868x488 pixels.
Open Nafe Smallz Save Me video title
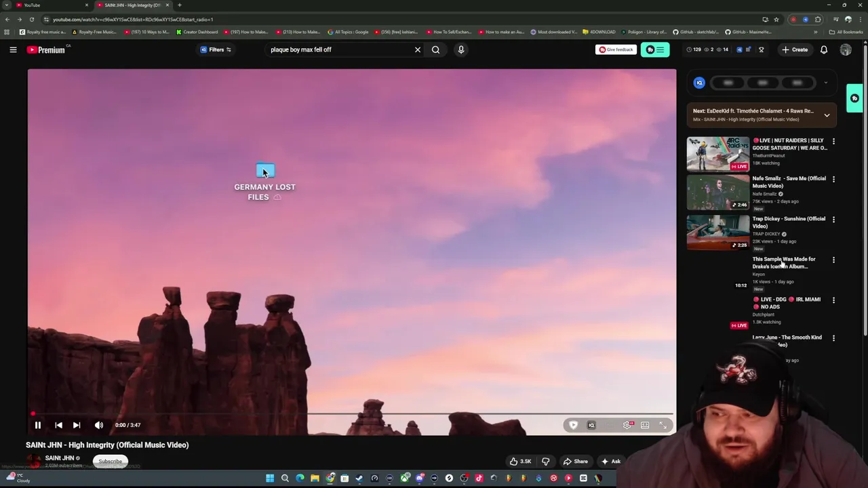coord(789,182)
